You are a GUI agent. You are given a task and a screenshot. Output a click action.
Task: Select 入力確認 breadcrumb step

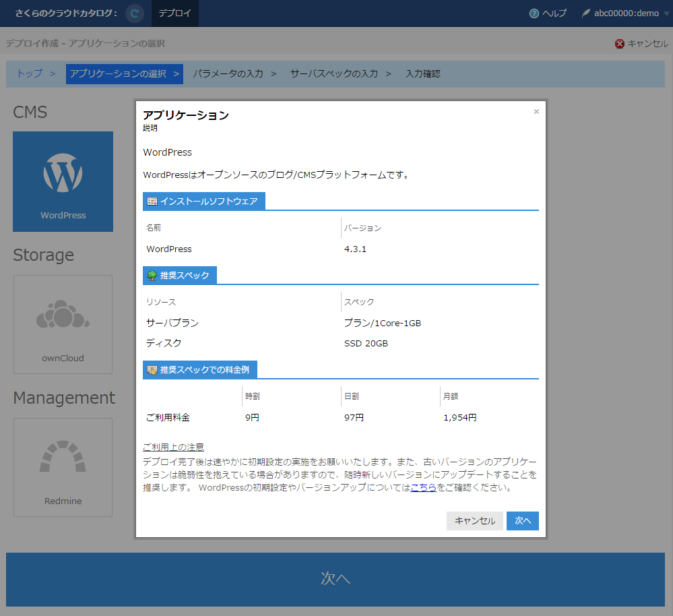pyautogui.click(x=423, y=74)
